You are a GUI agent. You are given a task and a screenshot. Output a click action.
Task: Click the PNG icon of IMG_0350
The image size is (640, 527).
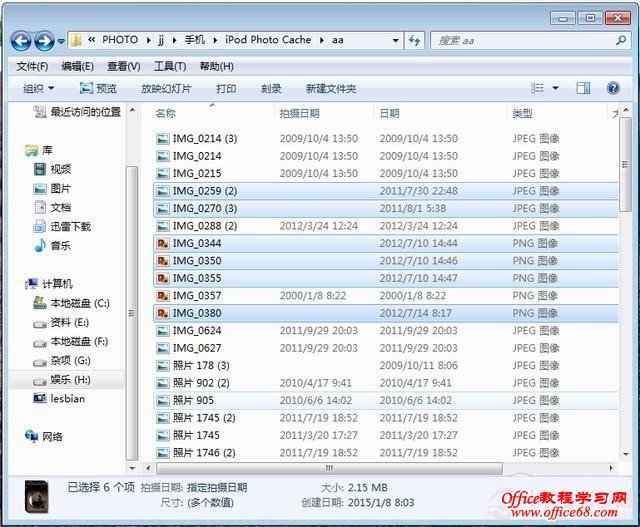(x=163, y=261)
